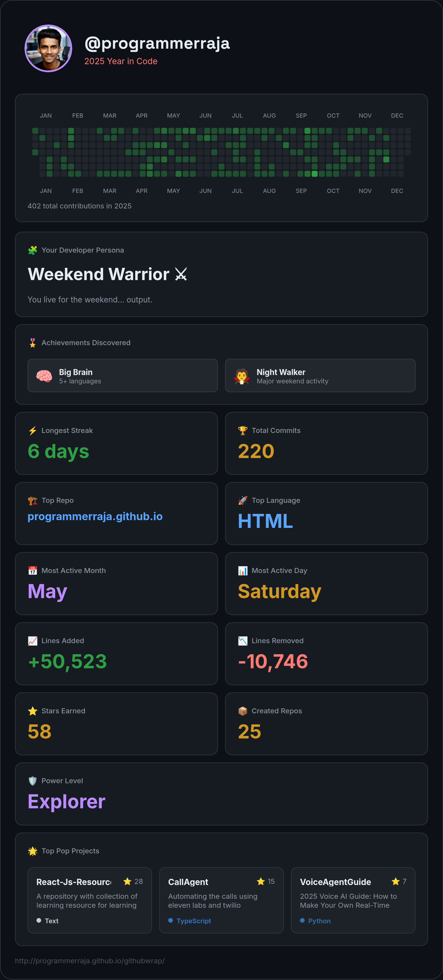This screenshot has width=443, height=980.
Task: Open the VoiceAgentGuide project card
Action: coord(353,900)
